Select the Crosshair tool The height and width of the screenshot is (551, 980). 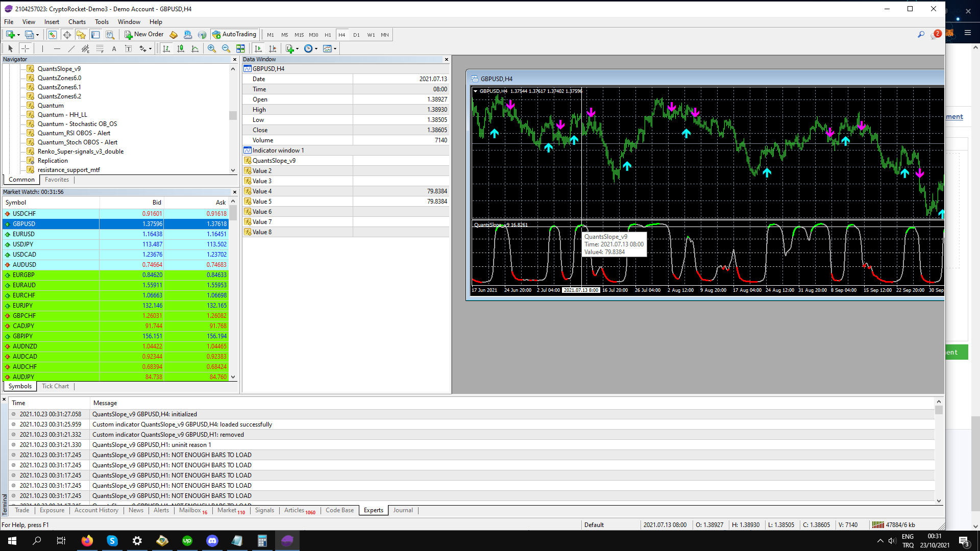pyautogui.click(x=25, y=48)
